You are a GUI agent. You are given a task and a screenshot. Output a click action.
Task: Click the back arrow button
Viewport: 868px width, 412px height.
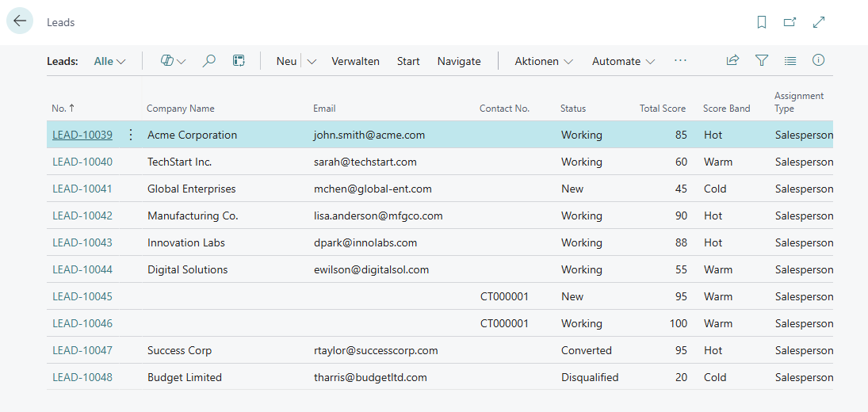pos(20,21)
